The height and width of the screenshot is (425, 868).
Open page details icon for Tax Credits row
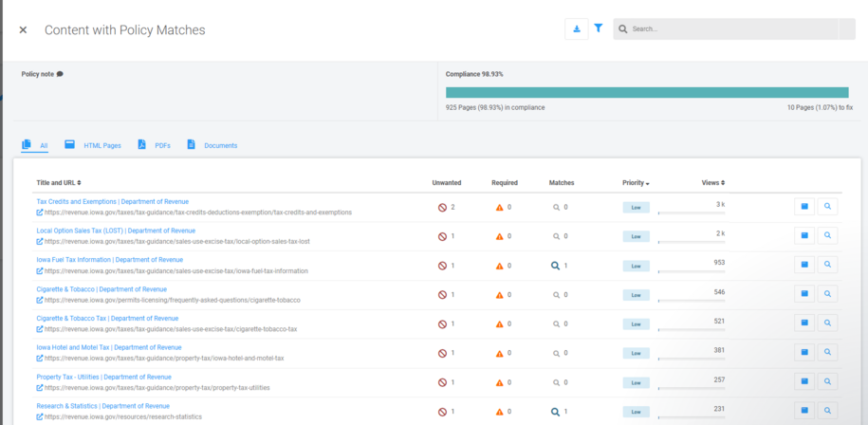804,206
